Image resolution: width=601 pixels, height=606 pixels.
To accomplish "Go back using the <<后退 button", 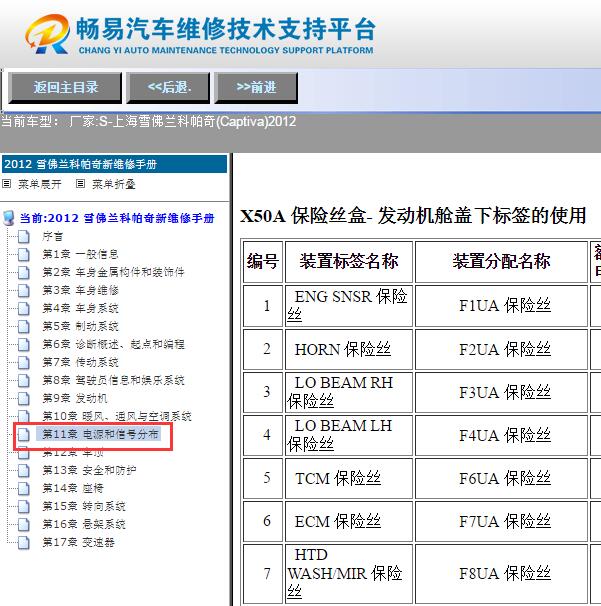I will 168,88.
